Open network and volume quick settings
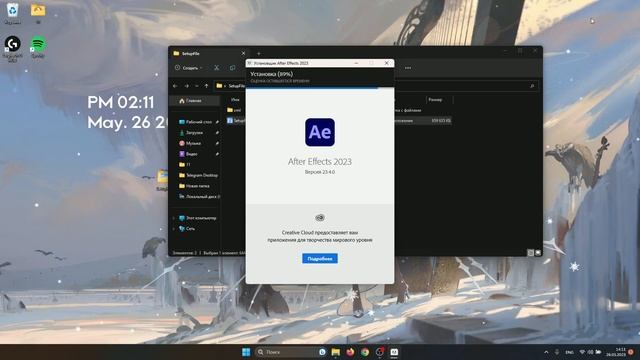Image resolution: width=640 pixels, height=360 pixels. pos(590,352)
